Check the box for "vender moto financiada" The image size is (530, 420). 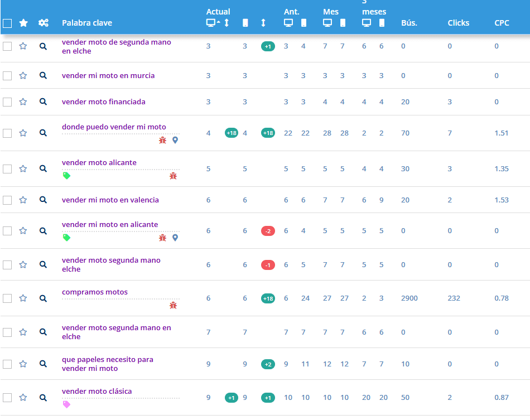pyautogui.click(x=7, y=102)
